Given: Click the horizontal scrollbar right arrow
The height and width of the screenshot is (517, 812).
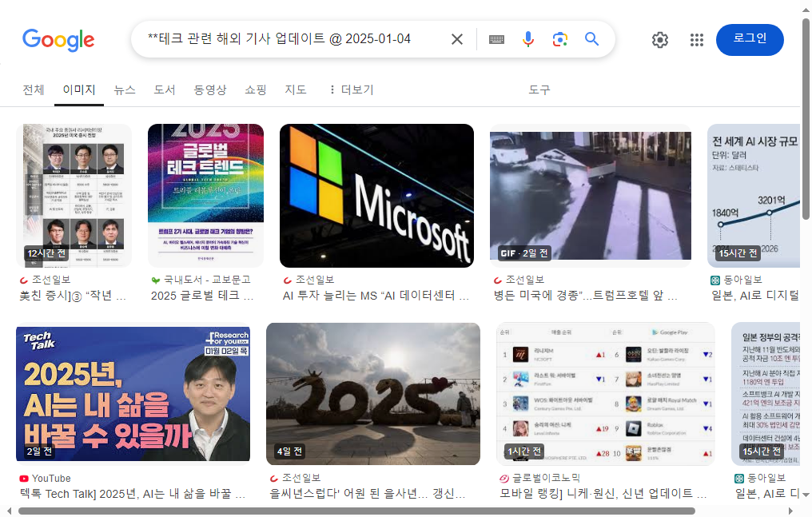Looking at the screenshot, I should (x=790, y=511).
